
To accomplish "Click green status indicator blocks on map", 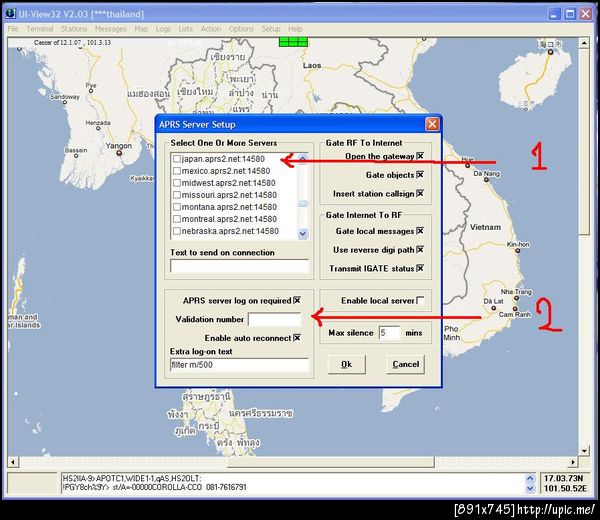I will 293,42.
